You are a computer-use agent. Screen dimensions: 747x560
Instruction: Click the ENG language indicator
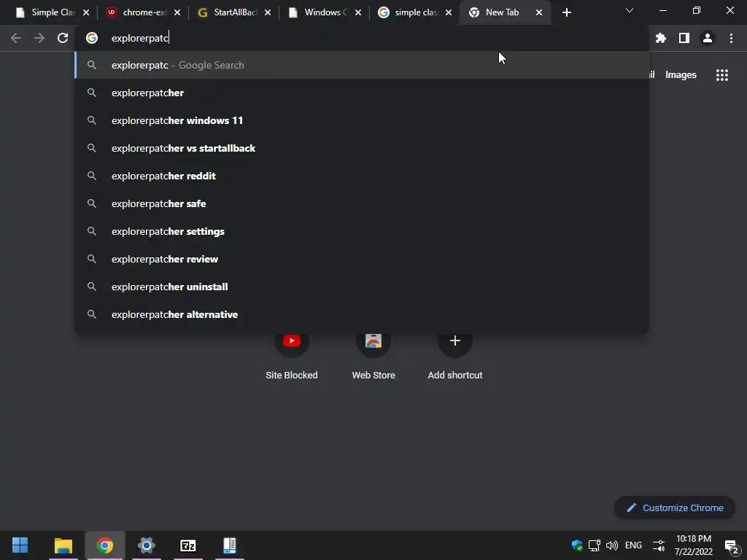633,545
